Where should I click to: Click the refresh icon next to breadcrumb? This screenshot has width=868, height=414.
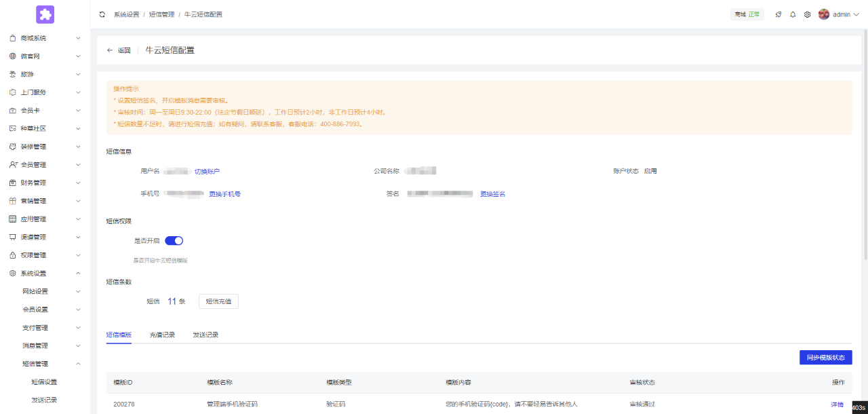[x=102, y=14]
